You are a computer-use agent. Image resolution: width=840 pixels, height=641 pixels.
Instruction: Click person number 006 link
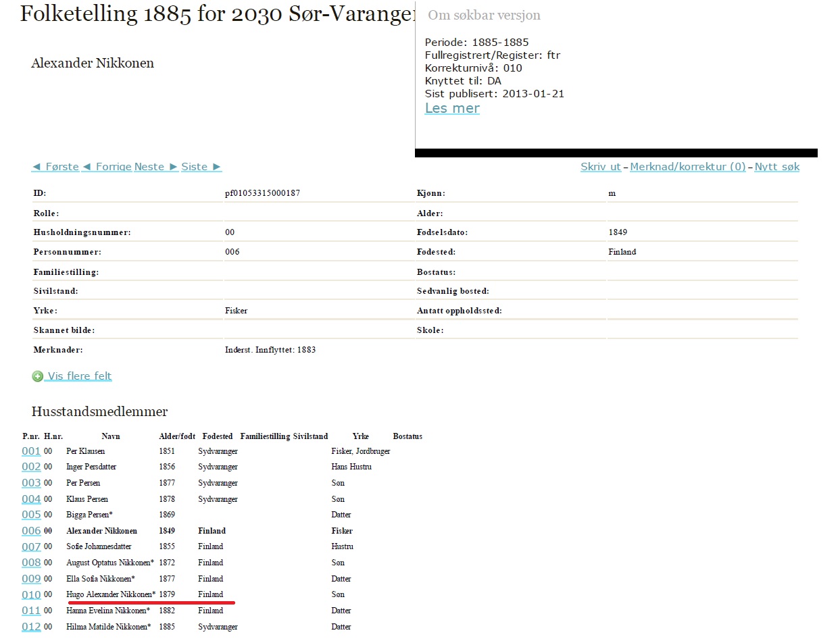(x=31, y=531)
